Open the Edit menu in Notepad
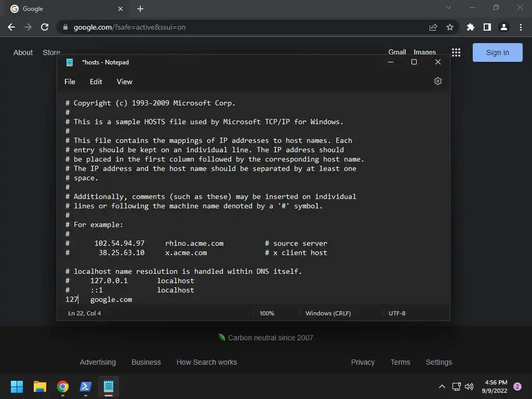 96,82
